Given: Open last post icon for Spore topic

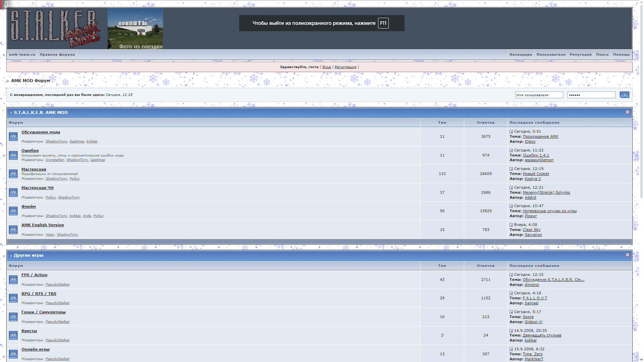Looking at the screenshot, I should [511, 312].
